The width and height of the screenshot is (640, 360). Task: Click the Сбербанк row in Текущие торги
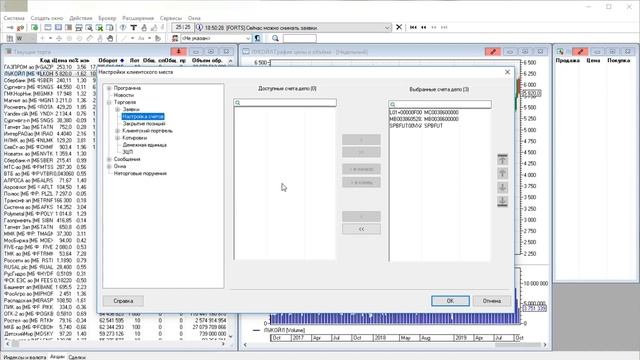point(49,80)
